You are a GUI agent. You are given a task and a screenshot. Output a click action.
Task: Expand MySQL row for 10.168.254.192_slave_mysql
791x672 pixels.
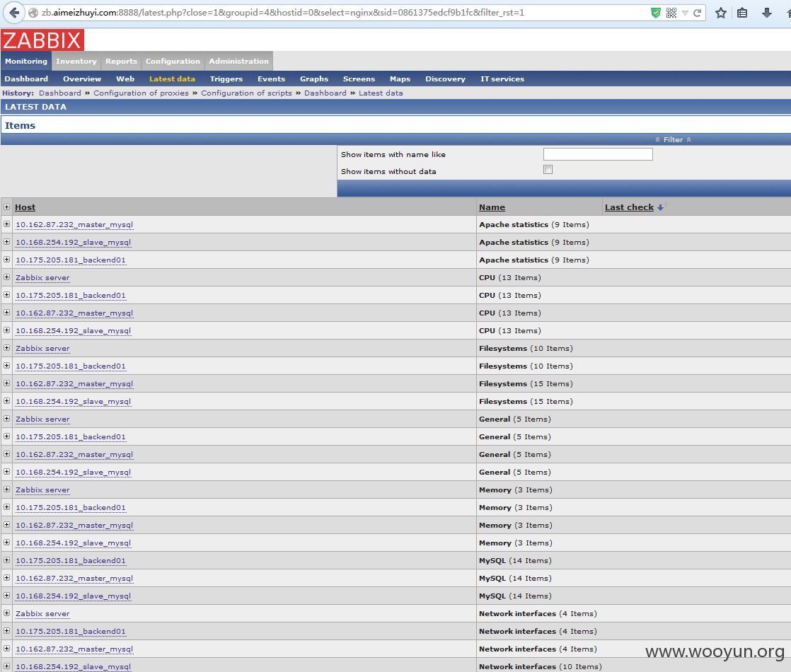[x=6, y=596]
